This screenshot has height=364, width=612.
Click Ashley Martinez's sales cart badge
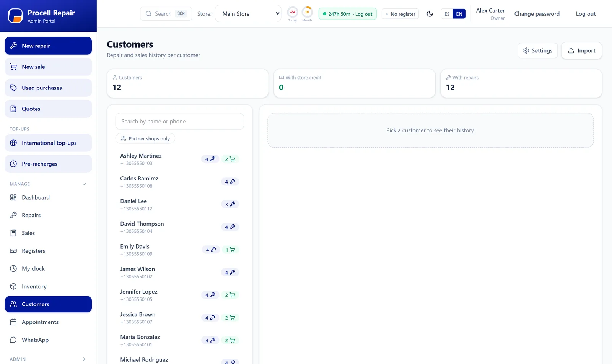(x=230, y=159)
